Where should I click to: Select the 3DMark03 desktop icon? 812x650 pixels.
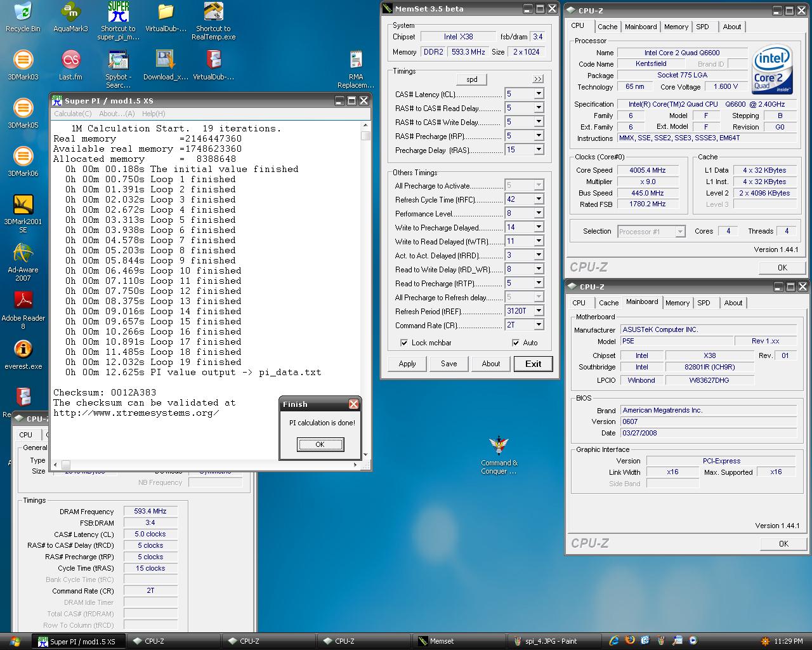point(23,65)
